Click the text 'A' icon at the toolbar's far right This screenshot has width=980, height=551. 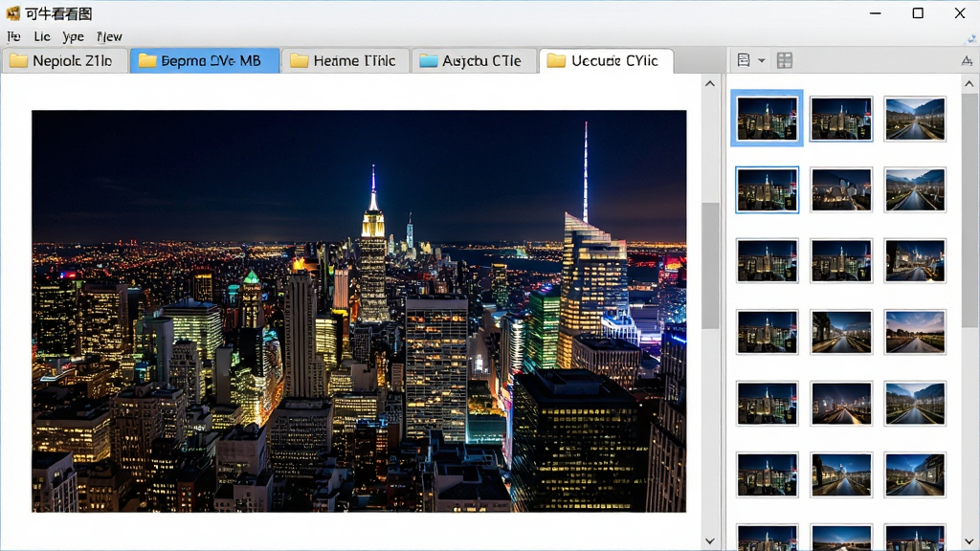pos(967,60)
